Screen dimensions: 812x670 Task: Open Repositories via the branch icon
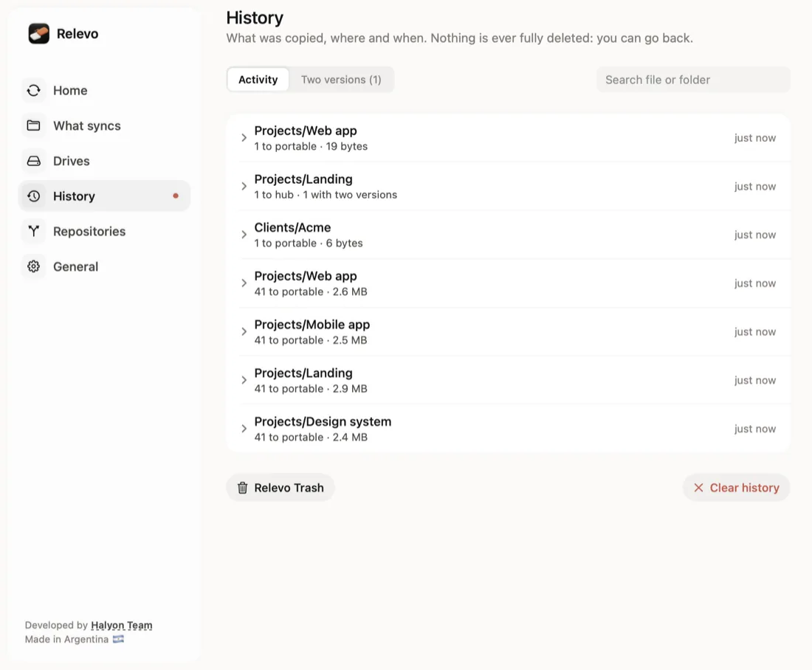(x=34, y=232)
